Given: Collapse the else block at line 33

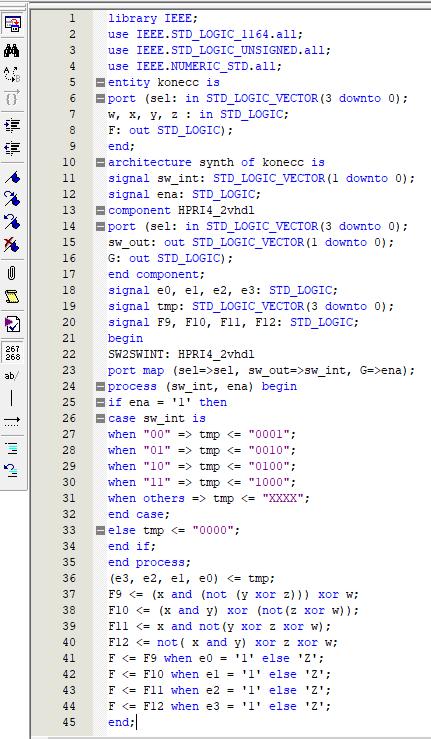Looking at the screenshot, I should click(100, 530).
